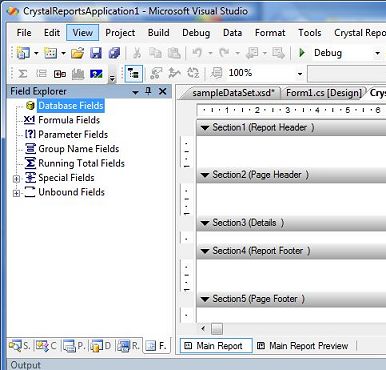Image resolution: width=386 pixels, height=370 pixels.
Task: Select the Main Report tab
Action: tap(217, 346)
